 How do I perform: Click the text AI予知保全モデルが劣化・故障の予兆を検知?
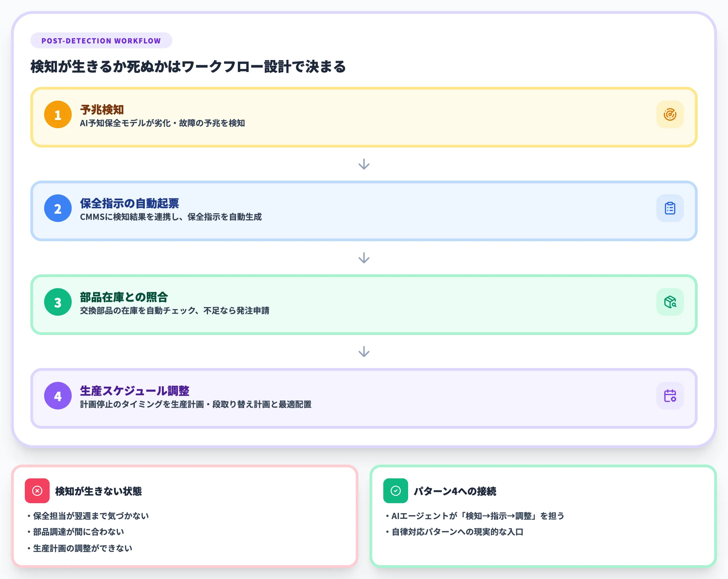tap(162, 123)
